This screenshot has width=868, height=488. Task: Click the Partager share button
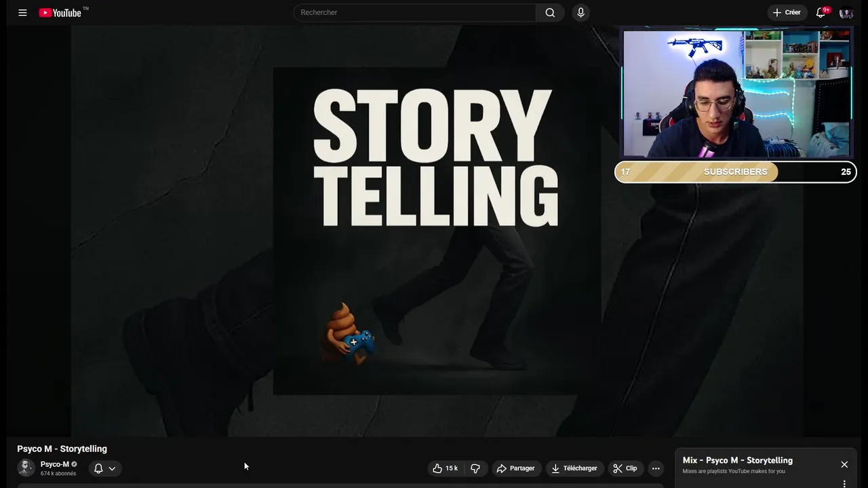[516, 468]
